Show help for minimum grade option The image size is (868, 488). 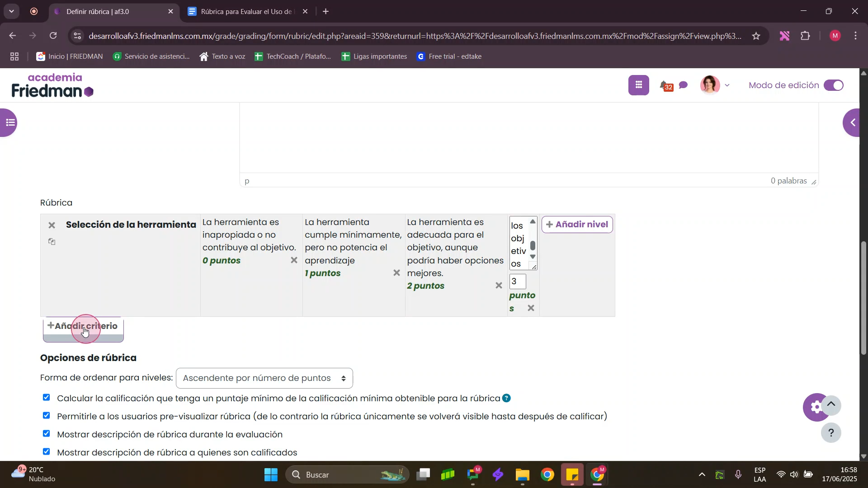(x=507, y=398)
